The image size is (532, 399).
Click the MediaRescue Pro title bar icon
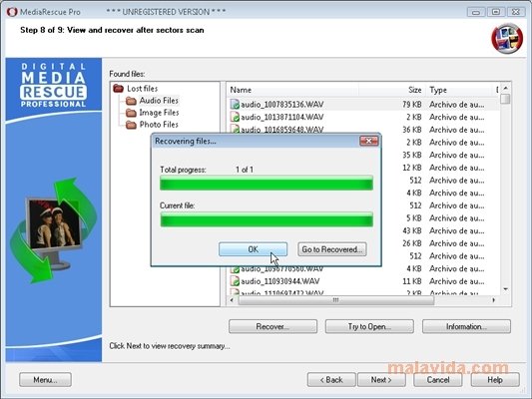click(12, 12)
